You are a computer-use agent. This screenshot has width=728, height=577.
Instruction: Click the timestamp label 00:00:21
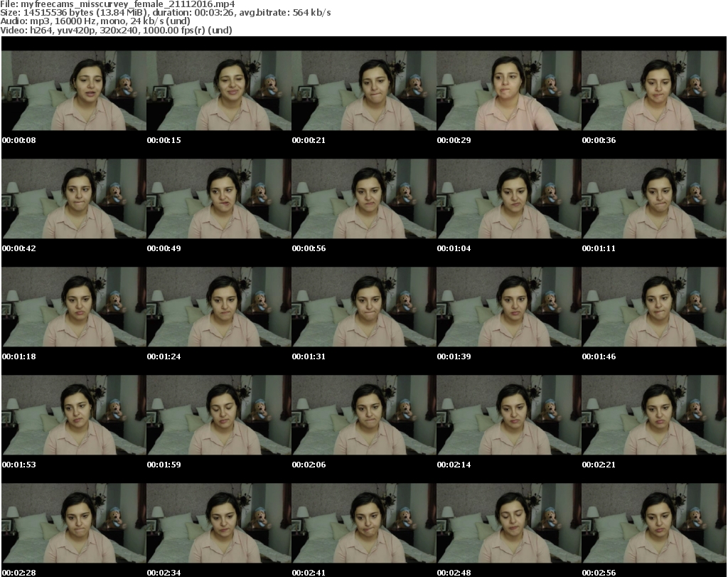point(309,140)
